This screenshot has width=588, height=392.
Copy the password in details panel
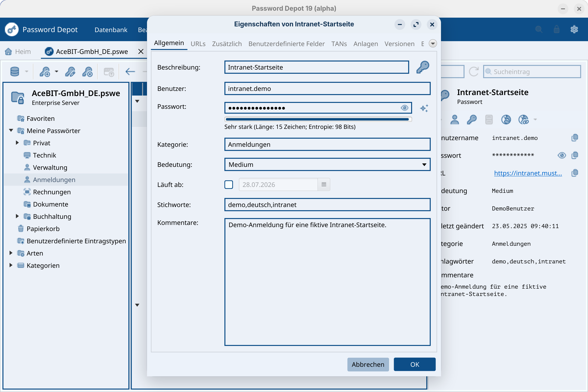pyautogui.click(x=575, y=155)
